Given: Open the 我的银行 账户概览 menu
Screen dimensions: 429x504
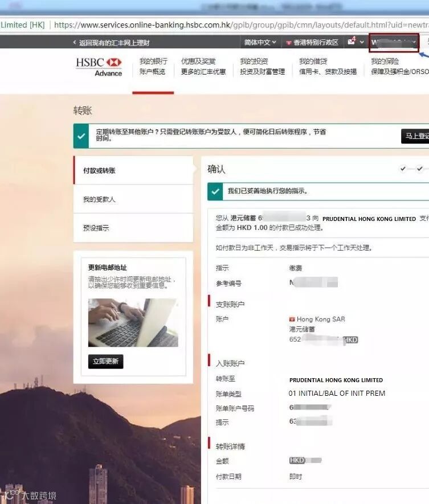Looking at the screenshot, I should 153,66.
